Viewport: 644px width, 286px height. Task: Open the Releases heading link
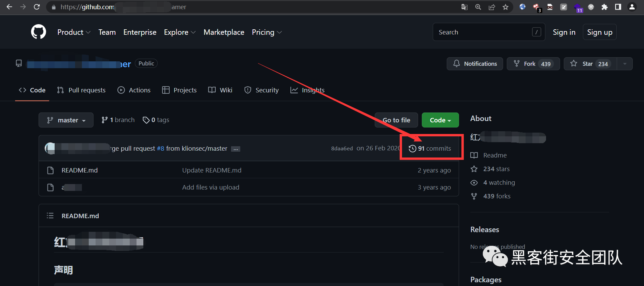point(485,229)
